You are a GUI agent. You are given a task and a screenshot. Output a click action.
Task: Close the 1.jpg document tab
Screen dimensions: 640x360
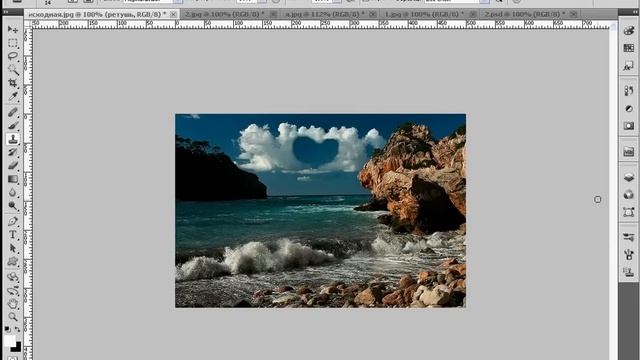[x=473, y=14]
